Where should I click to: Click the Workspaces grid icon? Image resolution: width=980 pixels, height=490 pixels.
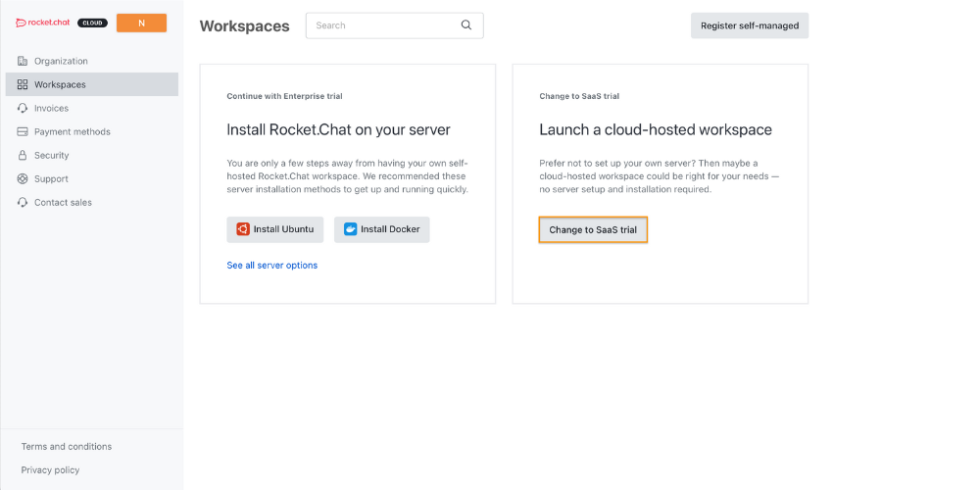[23, 84]
